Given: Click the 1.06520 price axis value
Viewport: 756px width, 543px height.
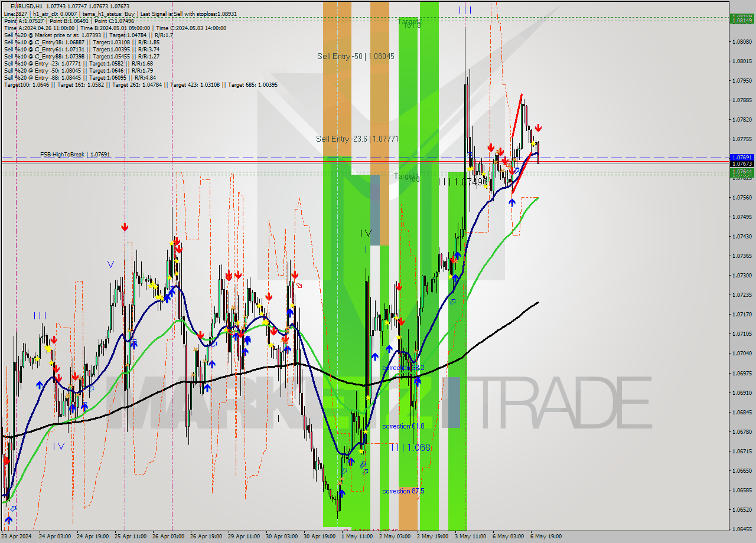Looking at the screenshot, I should (742, 509).
